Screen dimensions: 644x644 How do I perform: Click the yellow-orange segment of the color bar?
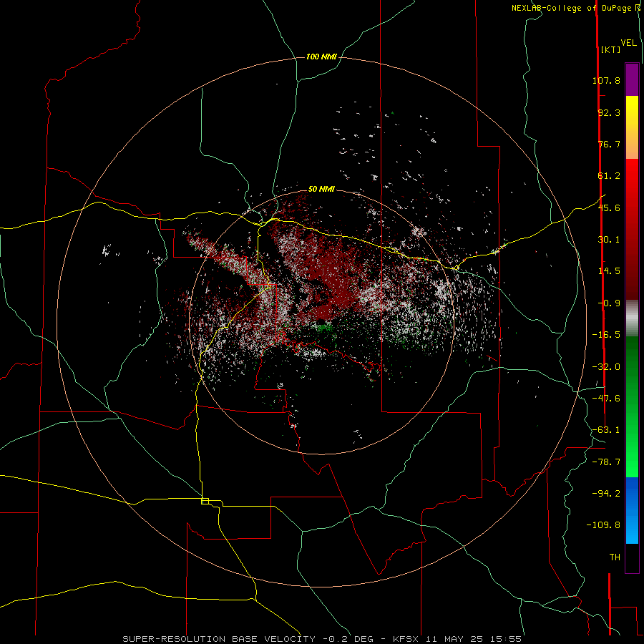coord(632,127)
